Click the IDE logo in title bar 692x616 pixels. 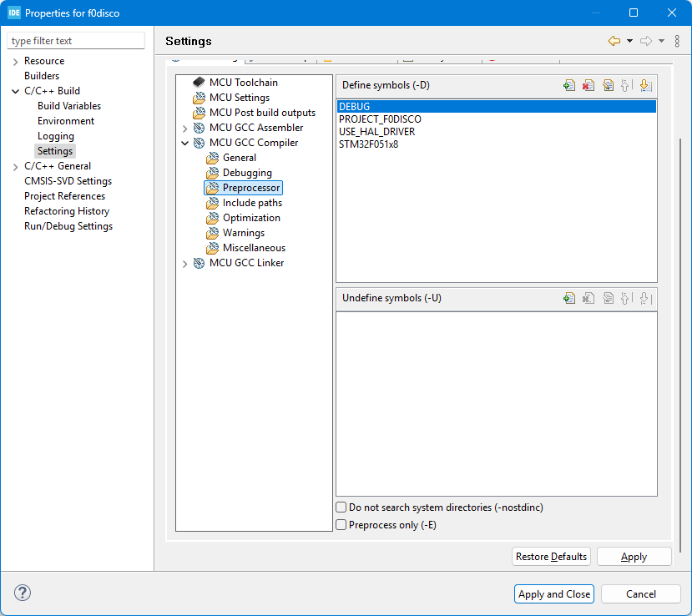14,13
